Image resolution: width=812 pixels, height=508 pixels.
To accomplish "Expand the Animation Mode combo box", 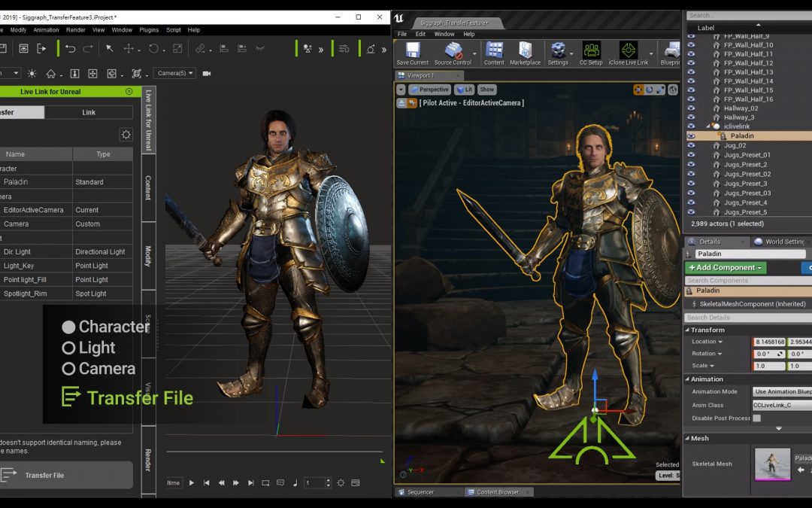I will tap(781, 391).
